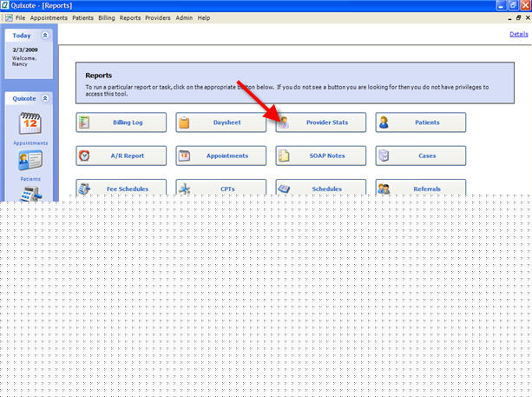Click the CPTs star icon
The height and width of the screenshot is (397, 532).
184,189
